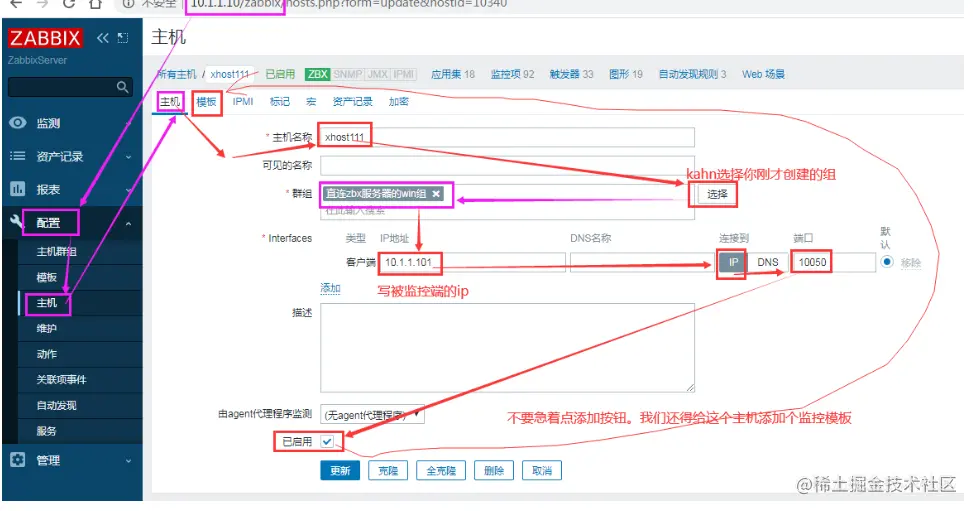Screen dimensions: 973x511
Task: Click the 已启用 status link
Action: 280,74
